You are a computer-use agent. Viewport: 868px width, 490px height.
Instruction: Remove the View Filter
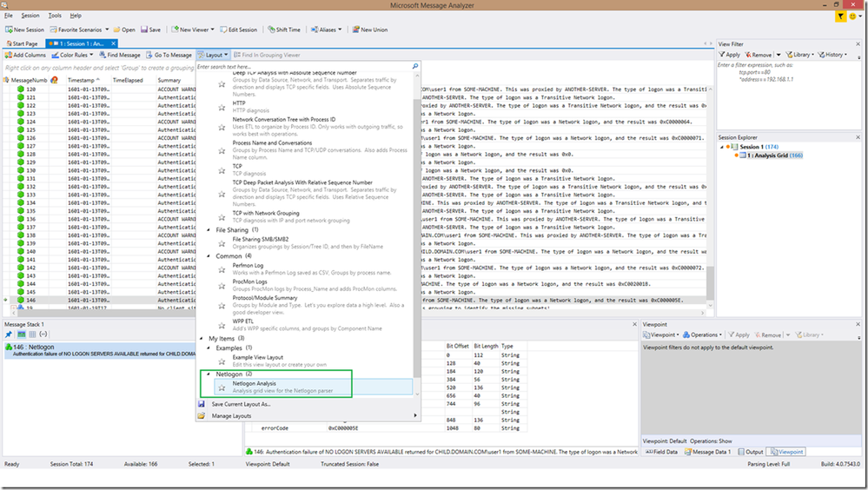759,55
